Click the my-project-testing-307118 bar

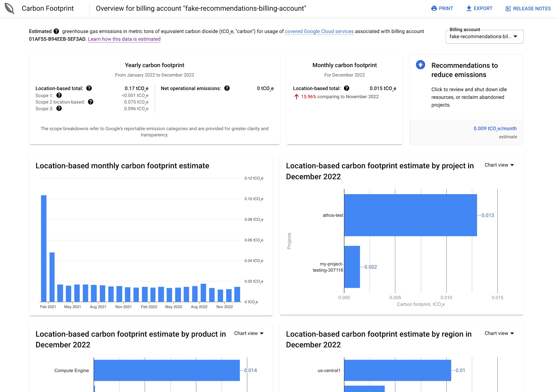click(352, 267)
